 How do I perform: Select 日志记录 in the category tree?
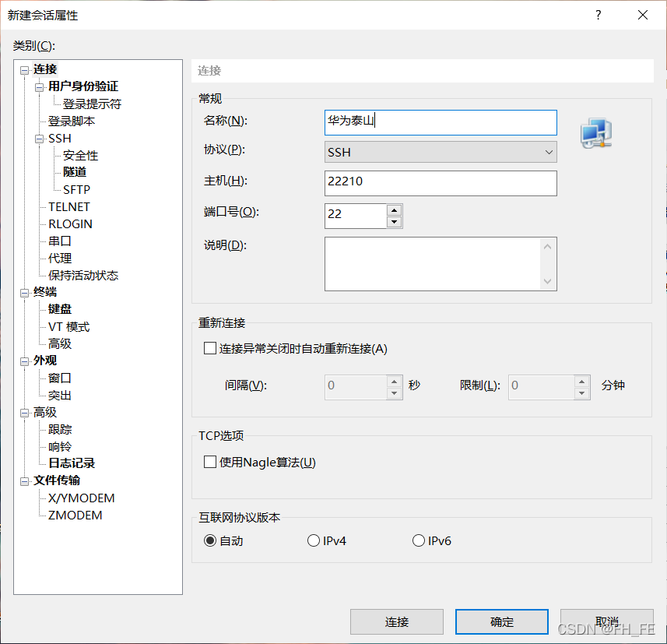72,463
